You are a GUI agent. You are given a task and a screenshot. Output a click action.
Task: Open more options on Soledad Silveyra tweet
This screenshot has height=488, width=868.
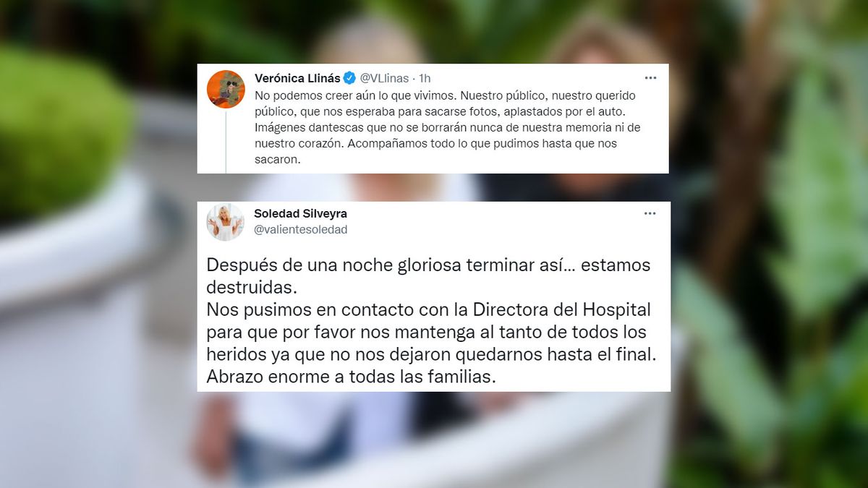650,213
